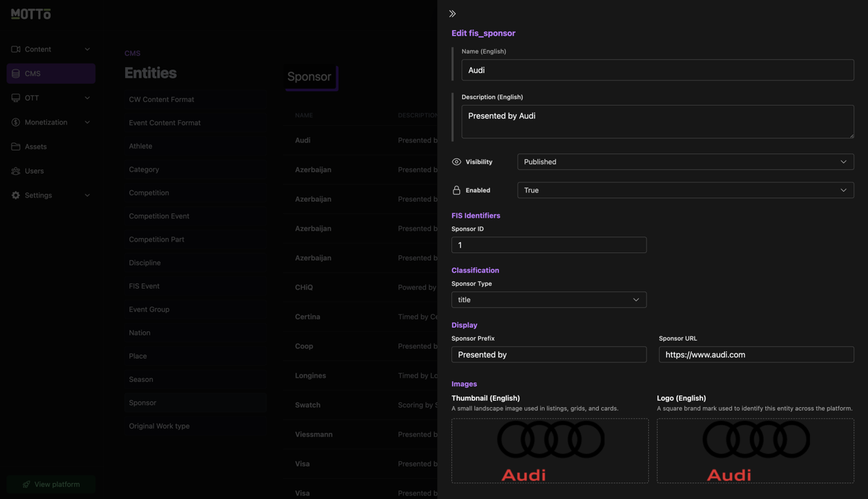
Task: Select the FIS Event entity
Action: 195,286
